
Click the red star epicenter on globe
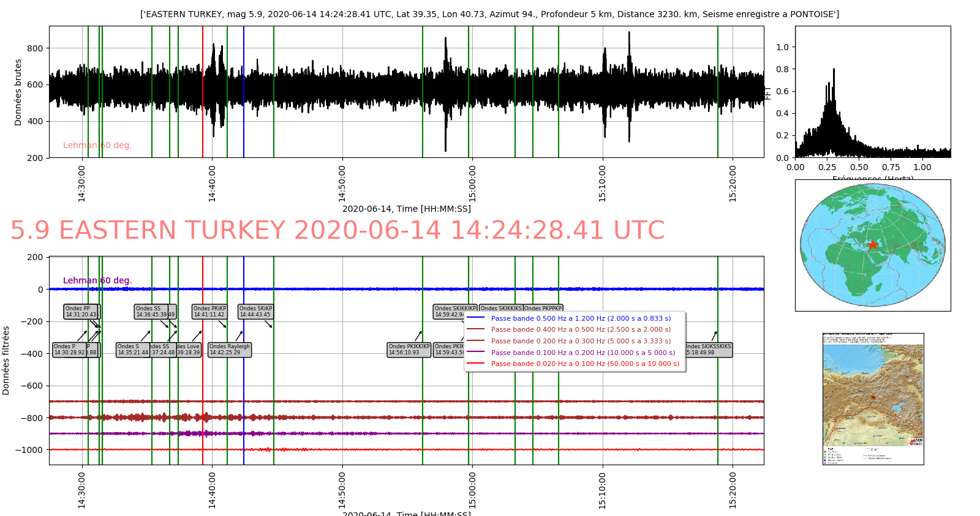coord(873,245)
